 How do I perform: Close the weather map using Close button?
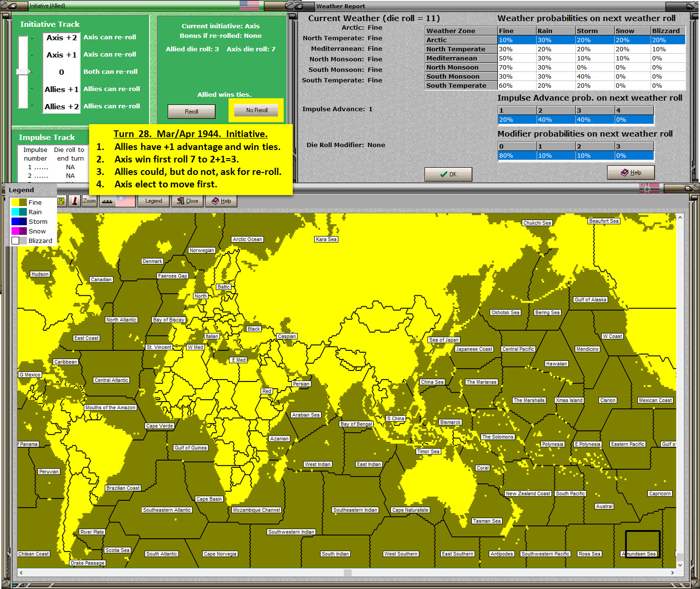click(x=187, y=201)
